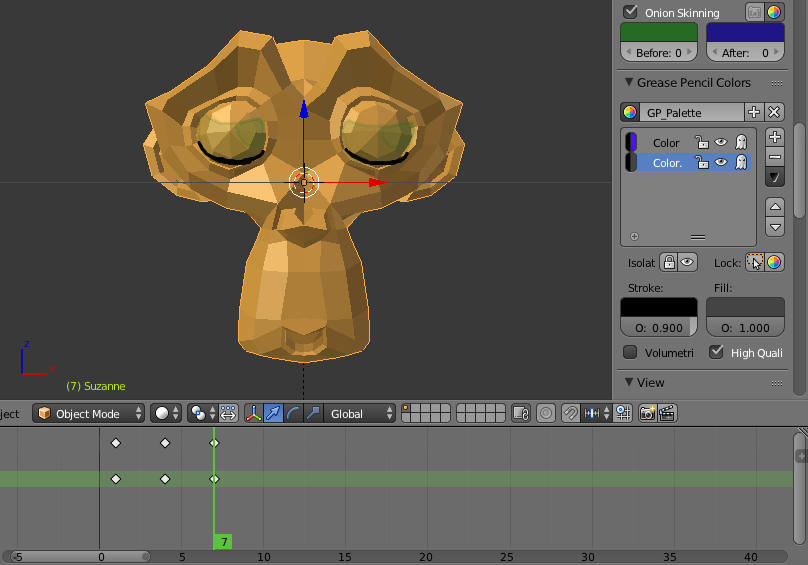808x565 pixels.
Task: Hide the selected Color. entry eye
Action: click(721, 162)
